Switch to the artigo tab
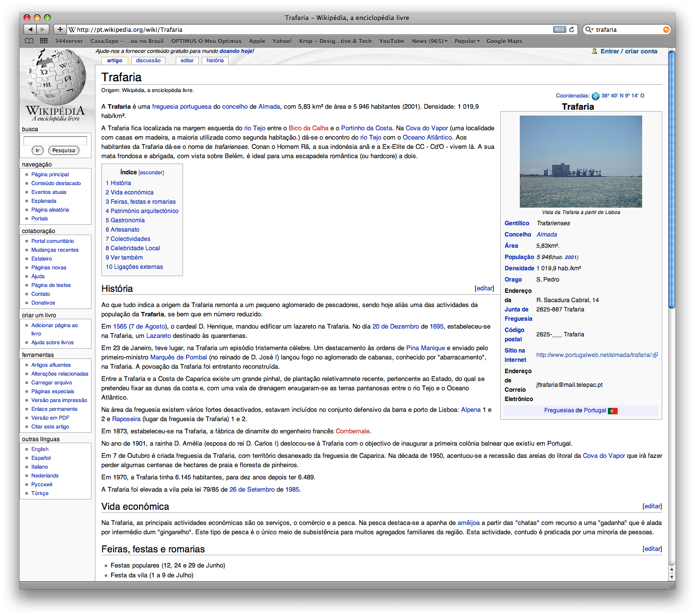 tap(115, 61)
